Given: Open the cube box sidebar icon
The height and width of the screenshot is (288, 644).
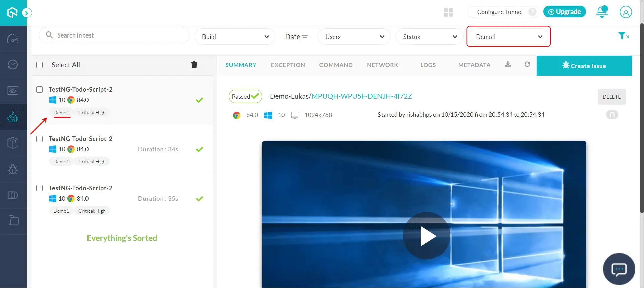Looking at the screenshot, I should pos(13,143).
